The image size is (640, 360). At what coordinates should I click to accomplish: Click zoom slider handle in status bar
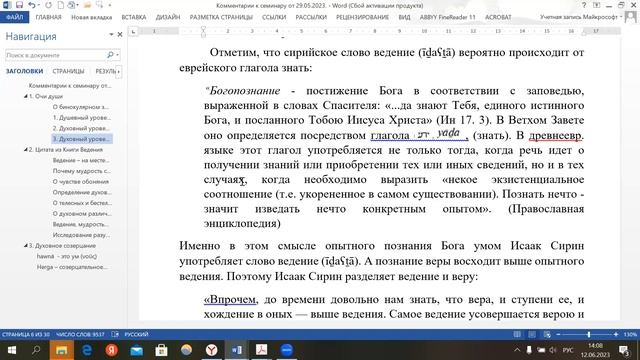click(589, 334)
